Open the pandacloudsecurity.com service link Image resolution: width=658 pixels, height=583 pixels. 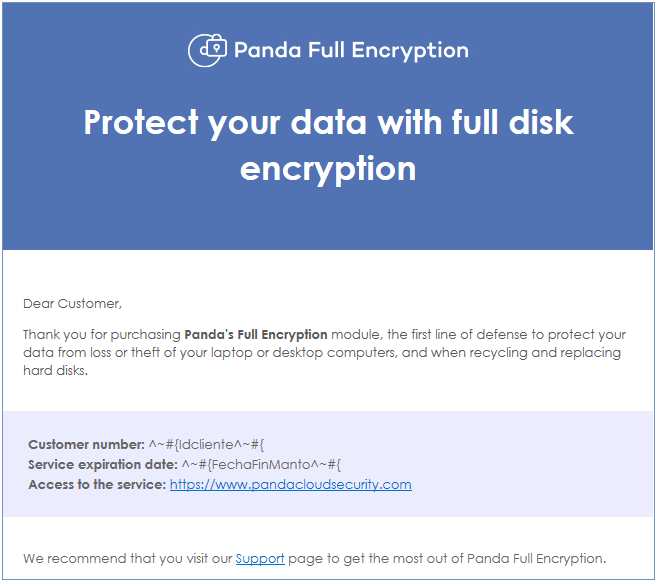pyautogui.click(x=290, y=484)
